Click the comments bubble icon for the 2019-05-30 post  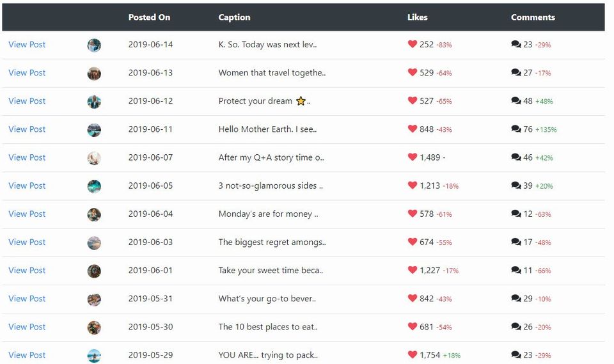point(516,326)
